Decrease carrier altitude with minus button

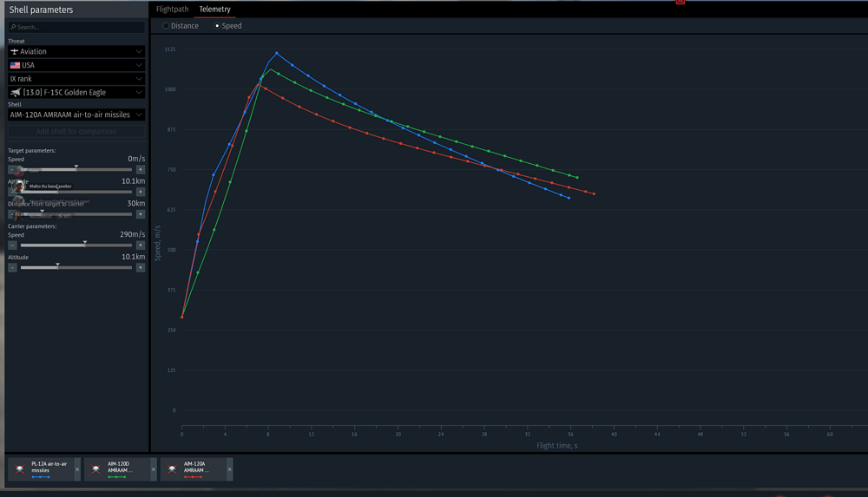[12, 267]
